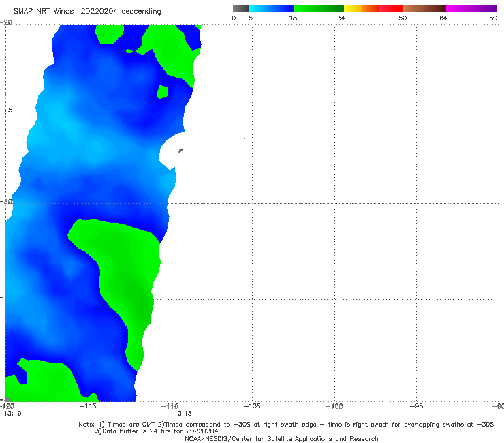Click the longitude label '-120'
This screenshot has width=504, height=443.
[7, 406]
